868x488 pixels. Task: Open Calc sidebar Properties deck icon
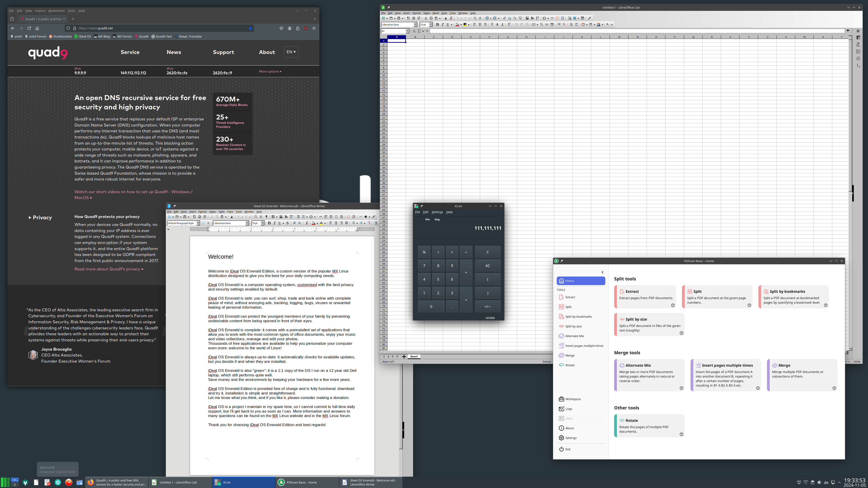(x=858, y=37)
